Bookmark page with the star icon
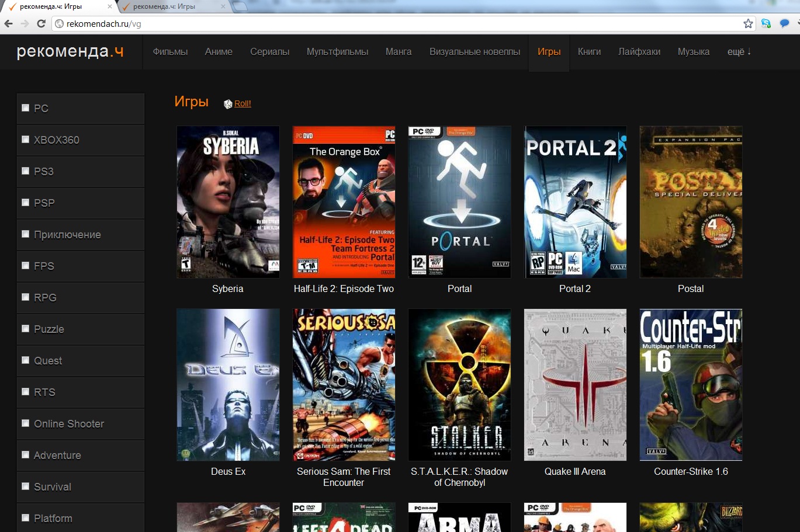The width and height of the screenshot is (800, 532). click(x=748, y=24)
